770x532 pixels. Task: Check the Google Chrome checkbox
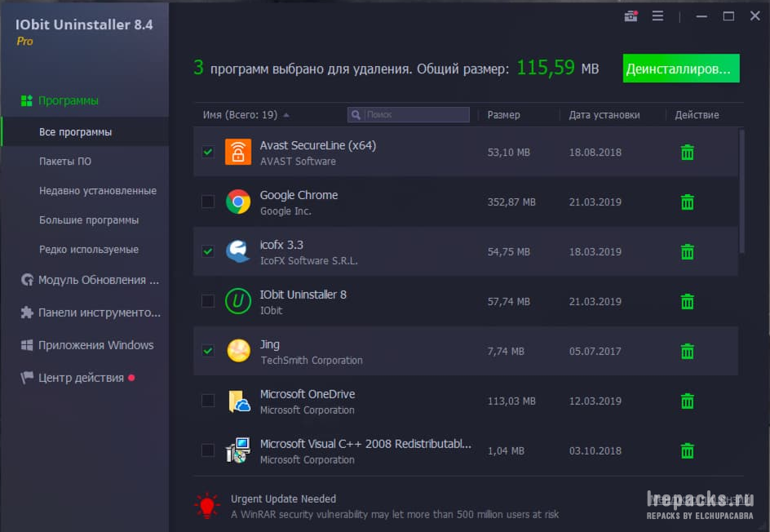tap(208, 202)
